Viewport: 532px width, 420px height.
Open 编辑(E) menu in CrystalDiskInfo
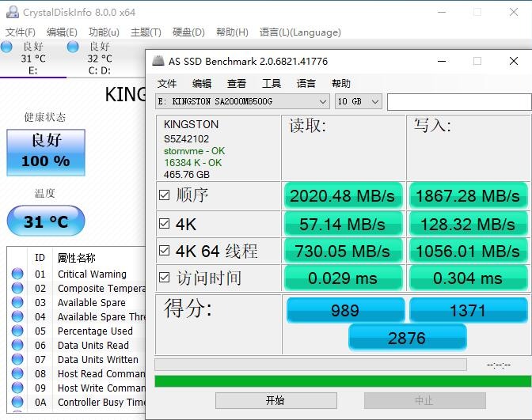(62, 32)
